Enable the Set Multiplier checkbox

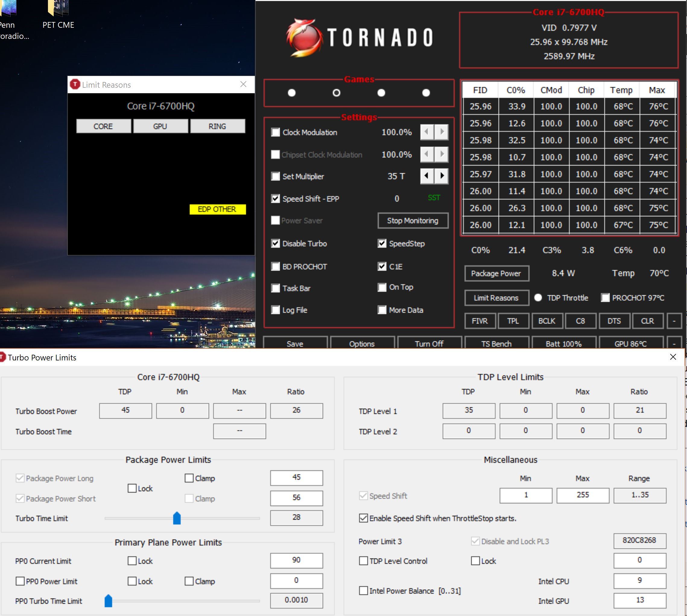click(276, 176)
